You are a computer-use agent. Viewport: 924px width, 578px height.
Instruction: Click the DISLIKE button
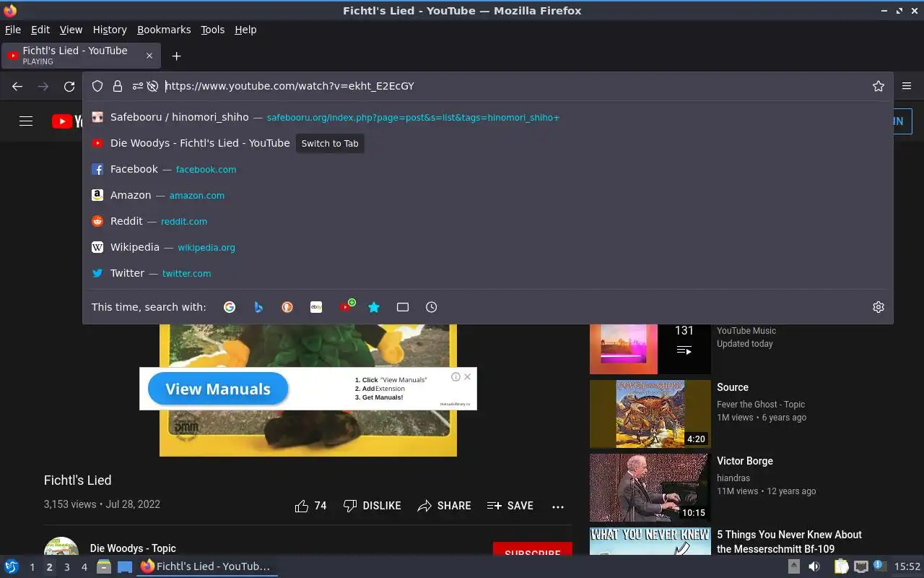click(372, 506)
